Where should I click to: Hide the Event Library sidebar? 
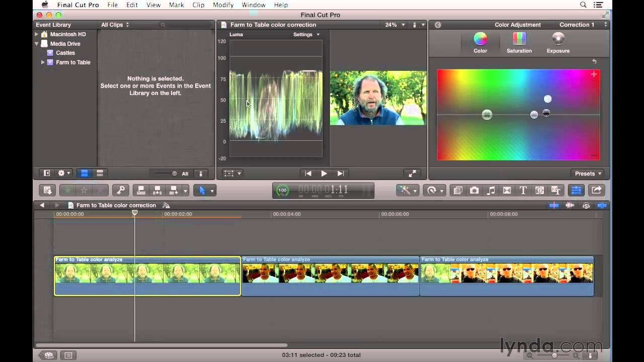pos(47,173)
